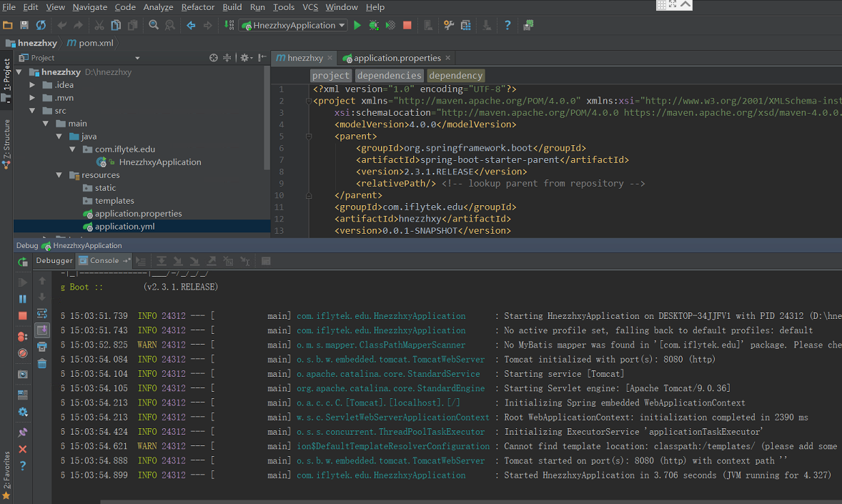Close the application.properties tab

(x=448, y=58)
